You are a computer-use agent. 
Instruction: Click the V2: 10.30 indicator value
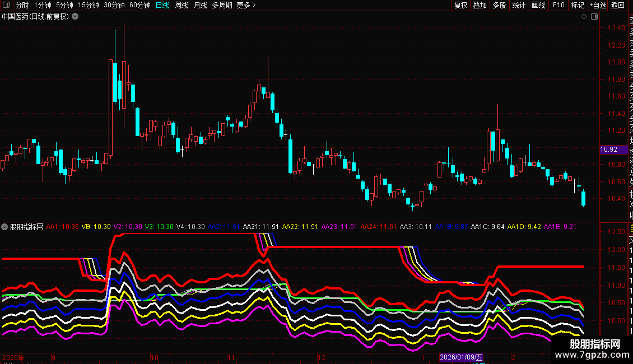click(x=128, y=227)
